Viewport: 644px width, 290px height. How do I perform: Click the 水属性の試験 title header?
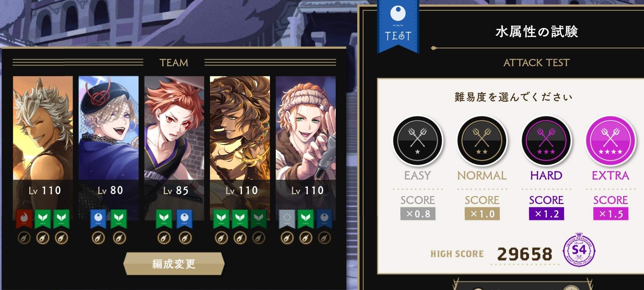(x=537, y=32)
